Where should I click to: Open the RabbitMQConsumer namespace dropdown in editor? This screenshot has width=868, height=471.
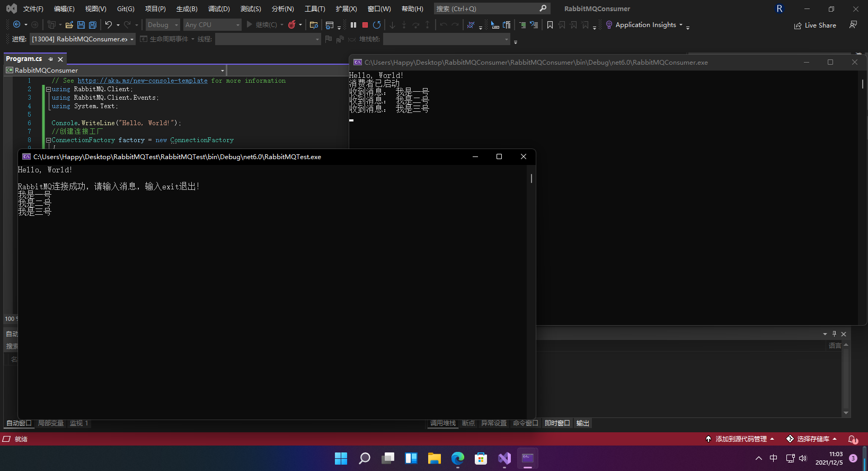point(115,71)
